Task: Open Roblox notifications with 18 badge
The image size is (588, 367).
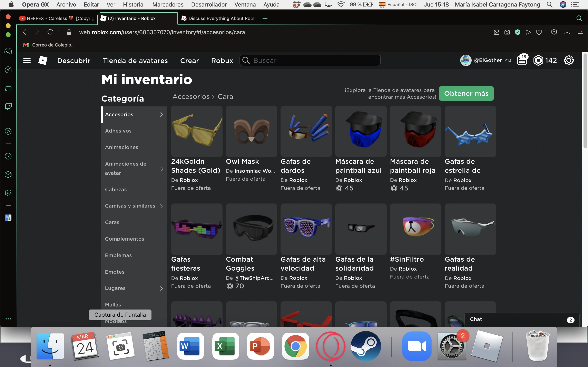Action: [522, 60]
